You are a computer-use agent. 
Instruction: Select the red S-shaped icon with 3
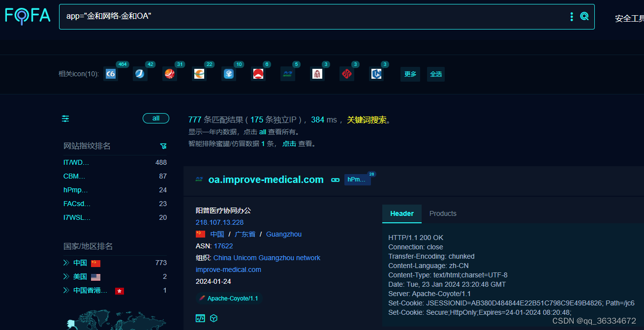click(347, 74)
